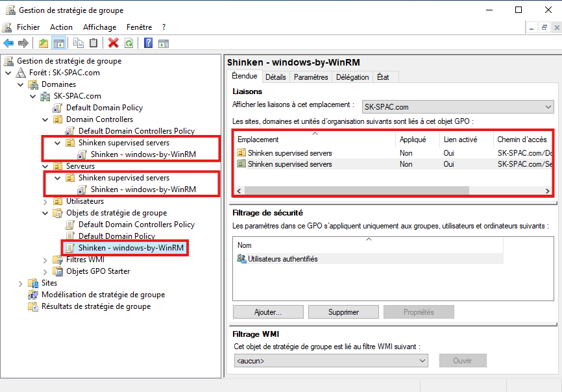Click the Copy icon in toolbar
The image size is (562, 392).
click(79, 43)
